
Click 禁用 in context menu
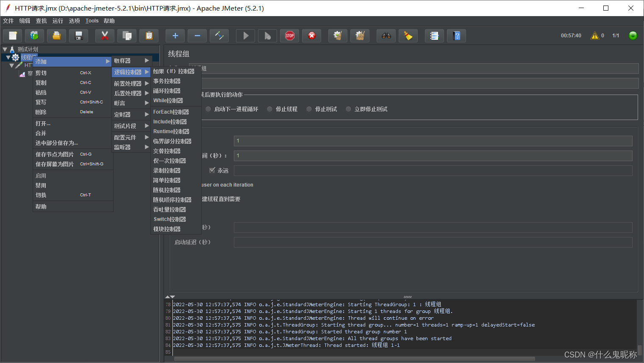coord(73,185)
